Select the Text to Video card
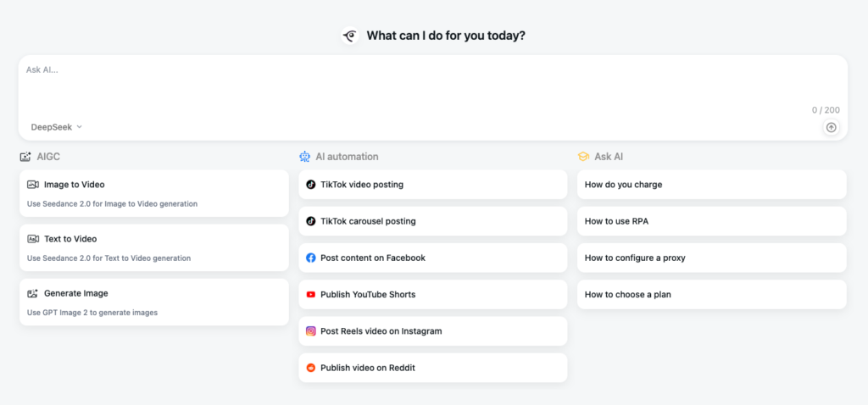 [154, 247]
